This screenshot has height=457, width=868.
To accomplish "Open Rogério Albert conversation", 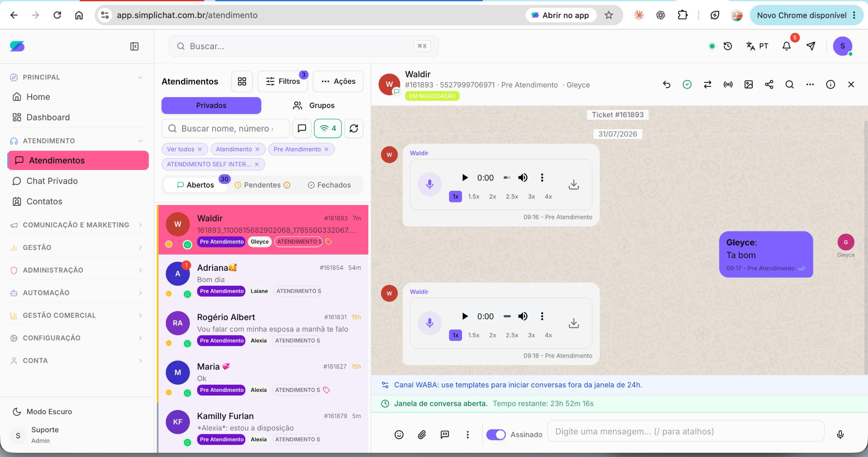I will coord(263,329).
